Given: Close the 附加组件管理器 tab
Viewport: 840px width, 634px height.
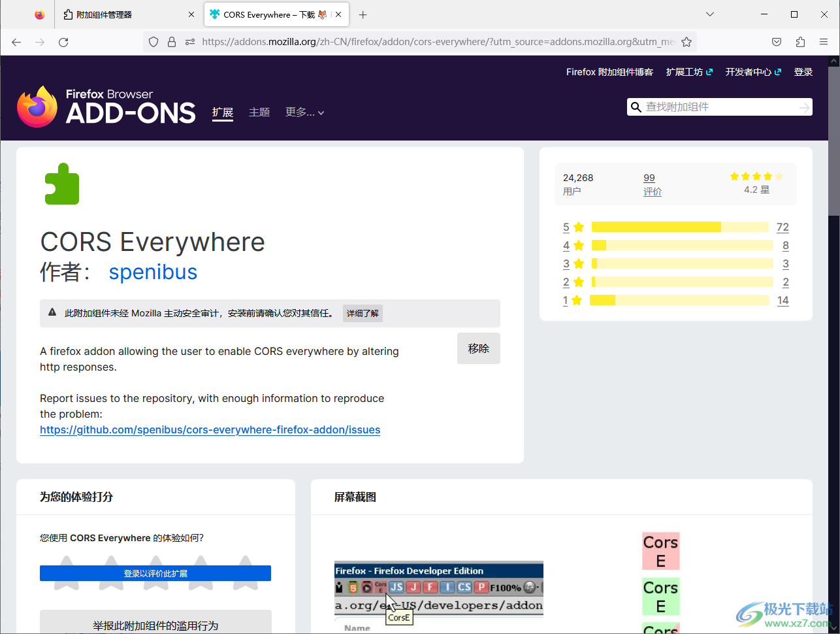Looking at the screenshot, I should 191,14.
